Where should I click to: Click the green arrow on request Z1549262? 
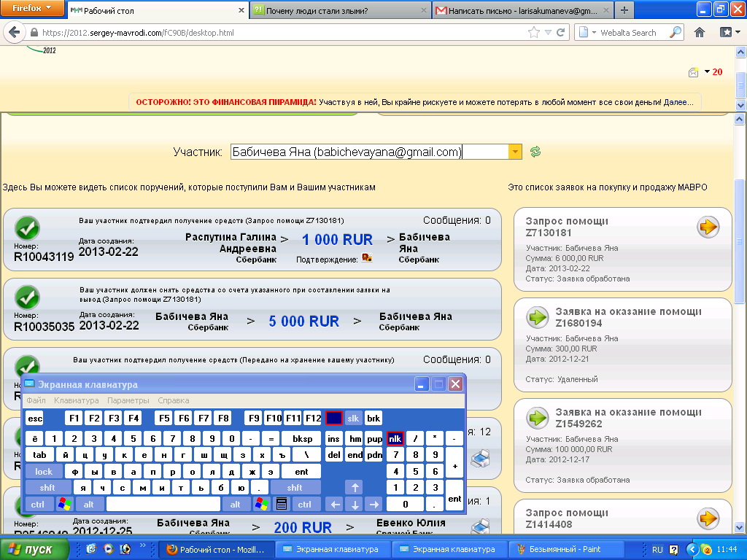pos(538,418)
